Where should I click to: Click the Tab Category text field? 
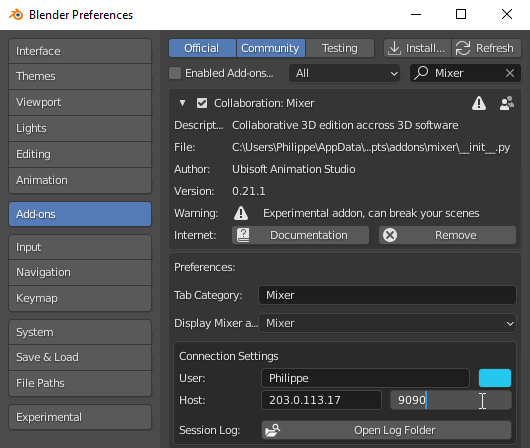click(387, 295)
